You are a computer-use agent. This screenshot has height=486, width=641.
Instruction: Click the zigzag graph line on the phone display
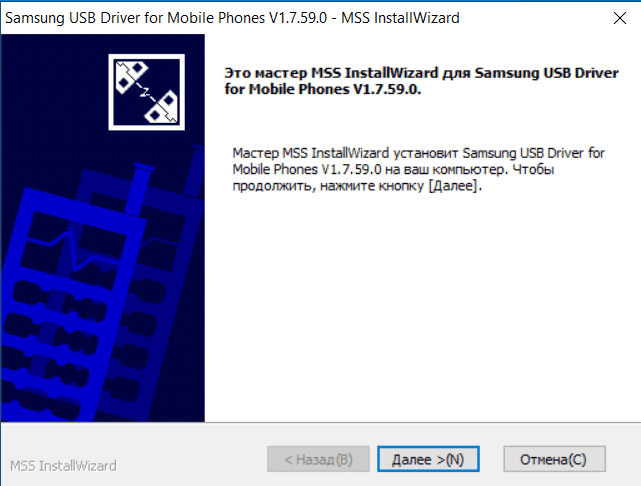click(76, 253)
